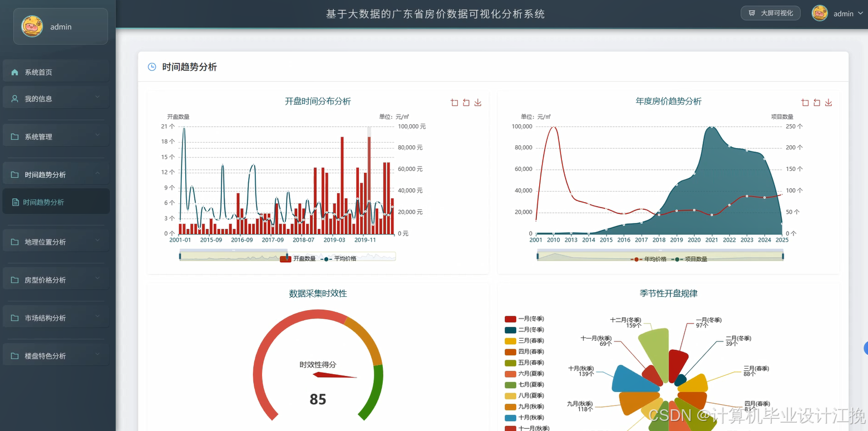Viewport: 868px width, 431px height.
Task: Toggle 八月(夏季) legend entry
Action: pos(524,396)
